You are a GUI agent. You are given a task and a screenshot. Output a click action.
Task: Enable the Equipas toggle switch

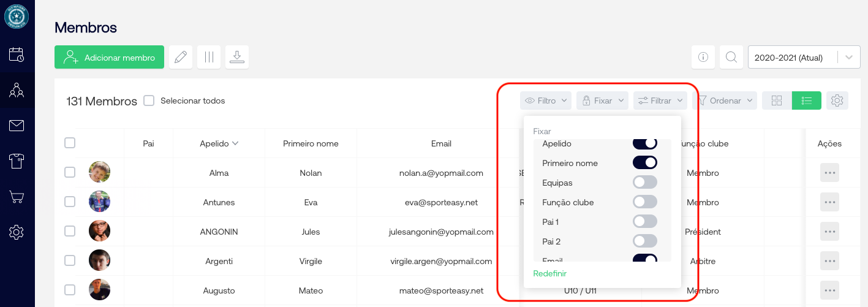[x=644, y=183]
